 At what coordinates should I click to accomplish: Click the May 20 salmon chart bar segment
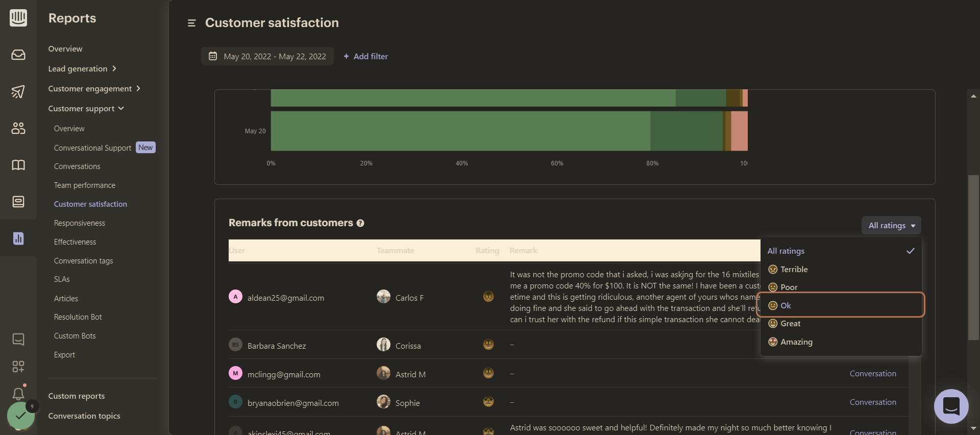point(740,131)
